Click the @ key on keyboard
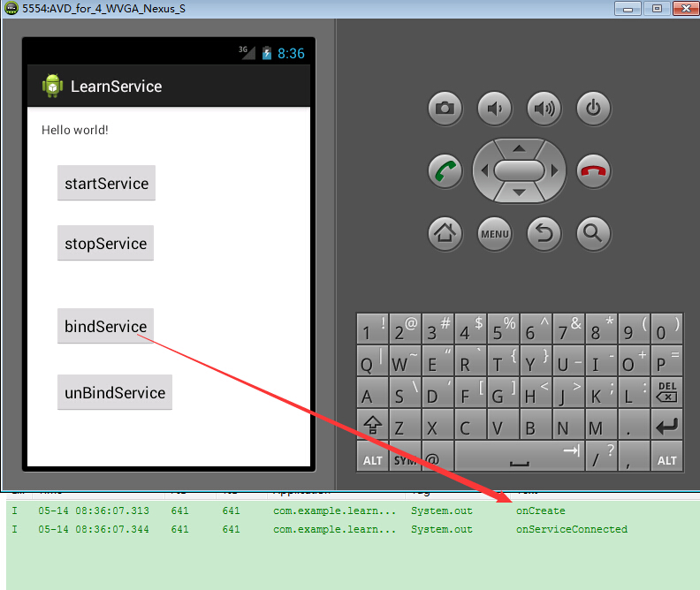This screenshot has height=590, width=700. 438,457
